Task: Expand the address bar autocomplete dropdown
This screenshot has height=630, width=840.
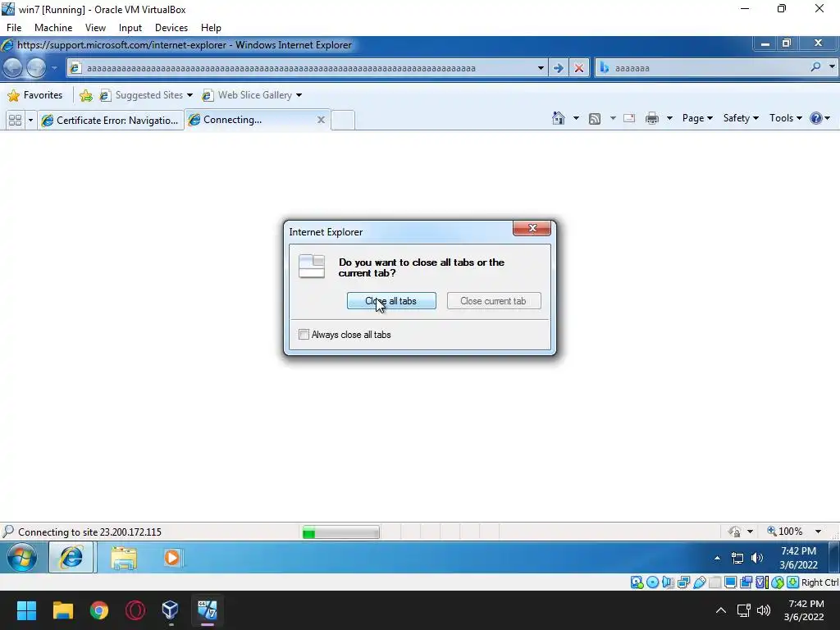Action: coord(541,68)
